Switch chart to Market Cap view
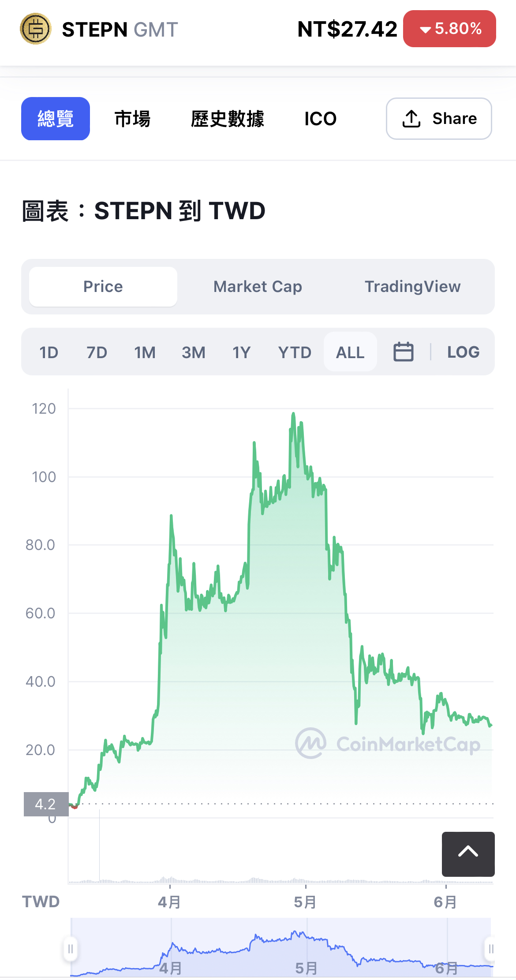Image resolution: width=516 pixels, height=980 pixels. click(x=258, y=287)
